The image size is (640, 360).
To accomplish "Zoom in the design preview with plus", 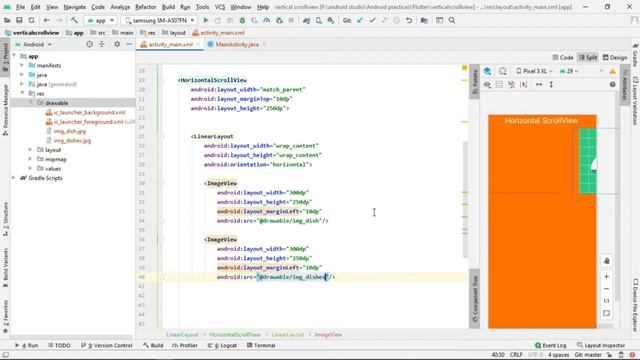I will 607,276.
